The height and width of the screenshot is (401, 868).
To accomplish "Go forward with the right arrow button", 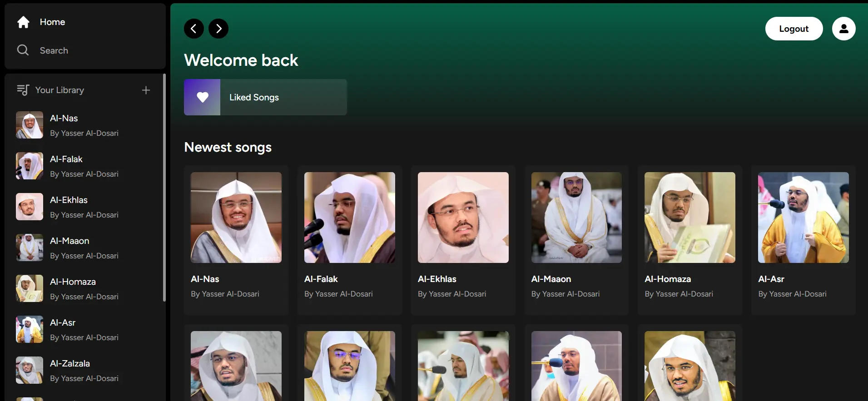I will (x=218, y=29).
